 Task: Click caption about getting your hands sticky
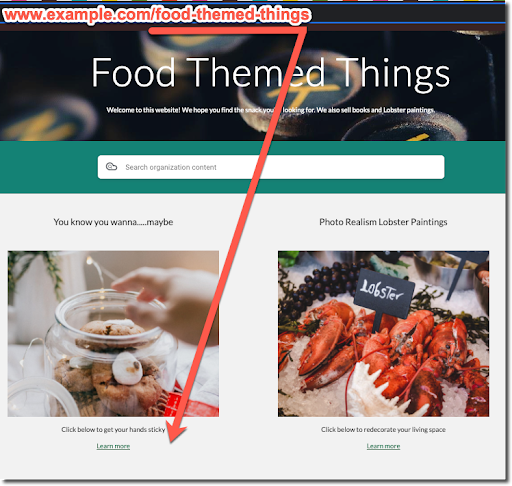pyautogui.click(x=113, y=429)
